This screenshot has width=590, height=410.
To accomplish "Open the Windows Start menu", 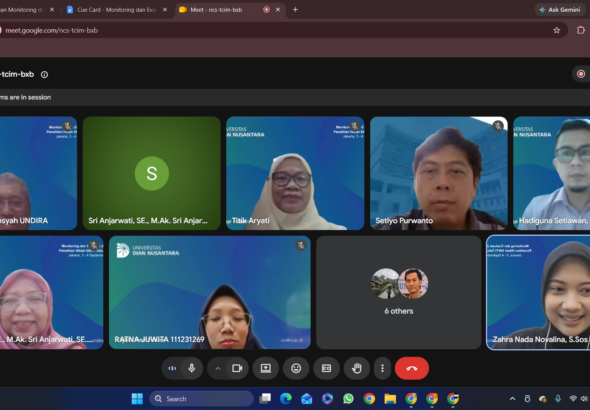I will pos(137,399).
